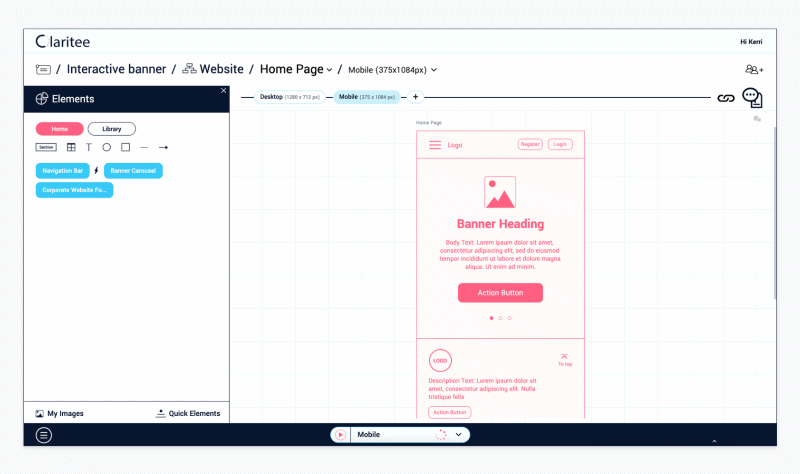The height and width of the screenshot is (474, 800).
Task: Open Quick Elements
Action: click(188, 413)
